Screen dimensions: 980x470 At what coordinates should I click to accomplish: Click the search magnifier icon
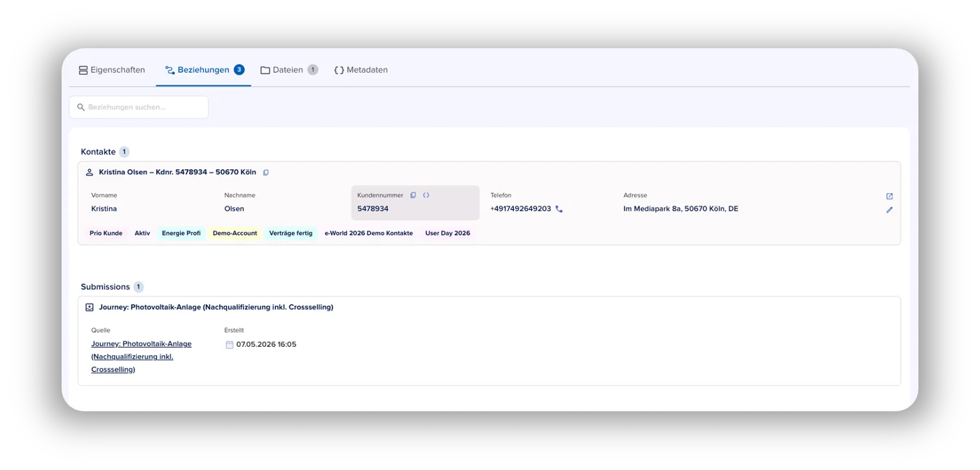80,107
